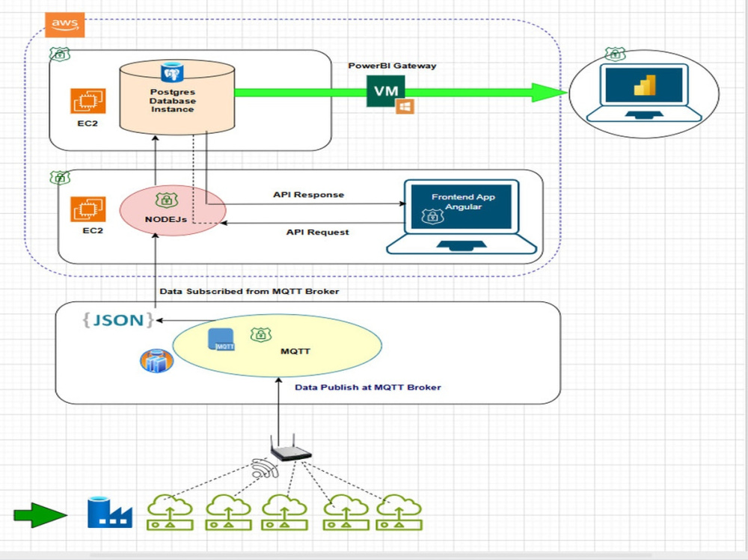Screen dimensions: 748x560
Task: Click the "Data Subscribed from MQTT Broker" label
Action: click(250, 292)
